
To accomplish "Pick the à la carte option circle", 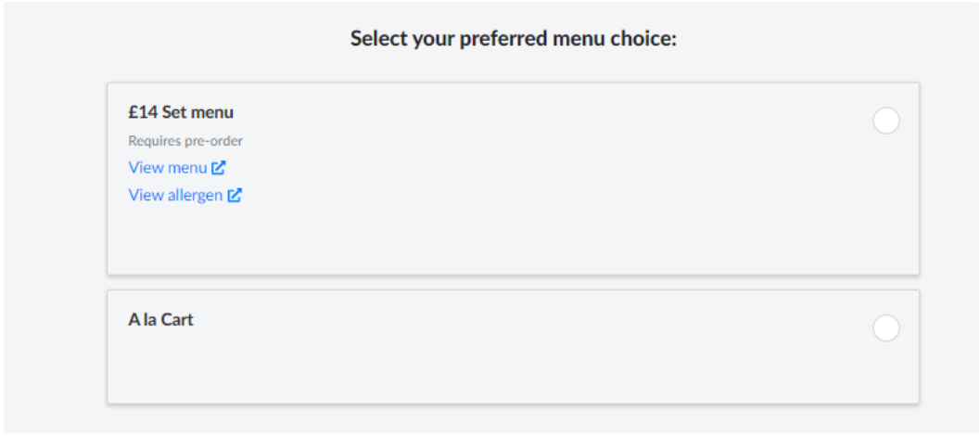I will click(x=885, y=328).
